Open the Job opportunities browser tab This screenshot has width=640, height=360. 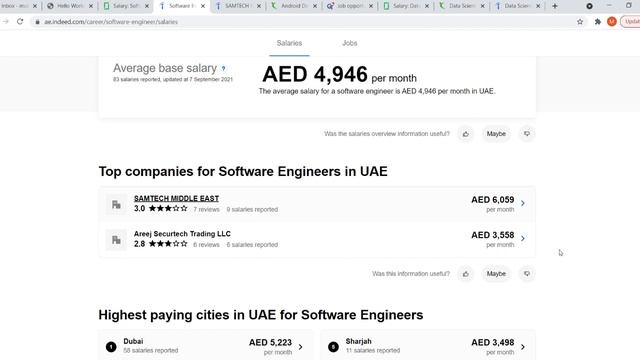coord(351,6)
